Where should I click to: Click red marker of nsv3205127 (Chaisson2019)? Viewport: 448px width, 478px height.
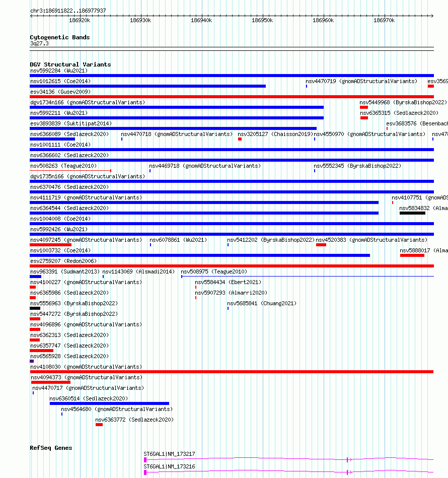[x=240, y=139]
